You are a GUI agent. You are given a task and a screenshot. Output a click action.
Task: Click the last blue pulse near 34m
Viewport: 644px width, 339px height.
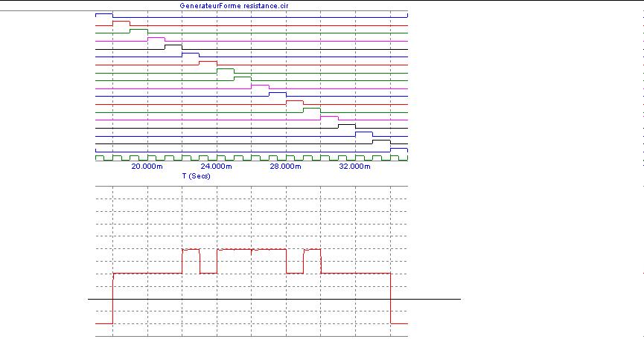coord(399,150)
